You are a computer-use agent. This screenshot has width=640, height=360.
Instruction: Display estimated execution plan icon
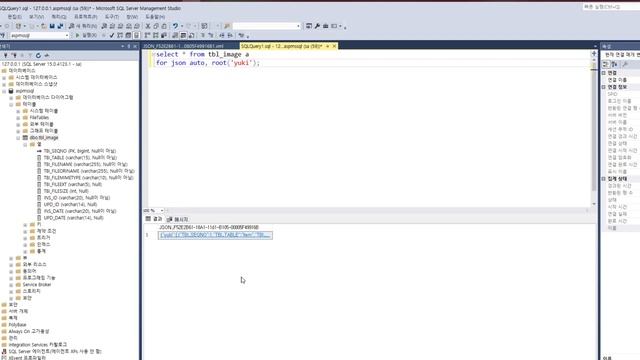(x=120, y=36)
